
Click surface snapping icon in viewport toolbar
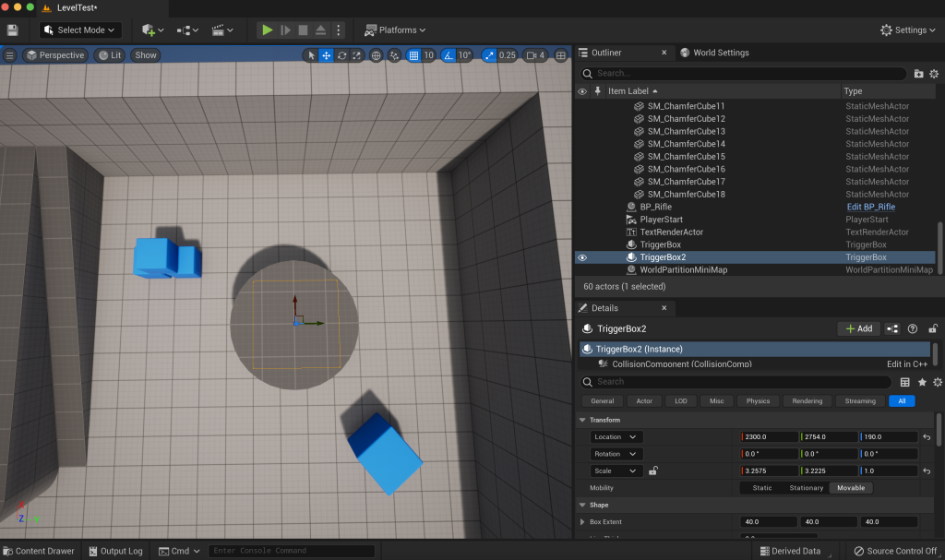pyautogui.click(x=395, y=55)
